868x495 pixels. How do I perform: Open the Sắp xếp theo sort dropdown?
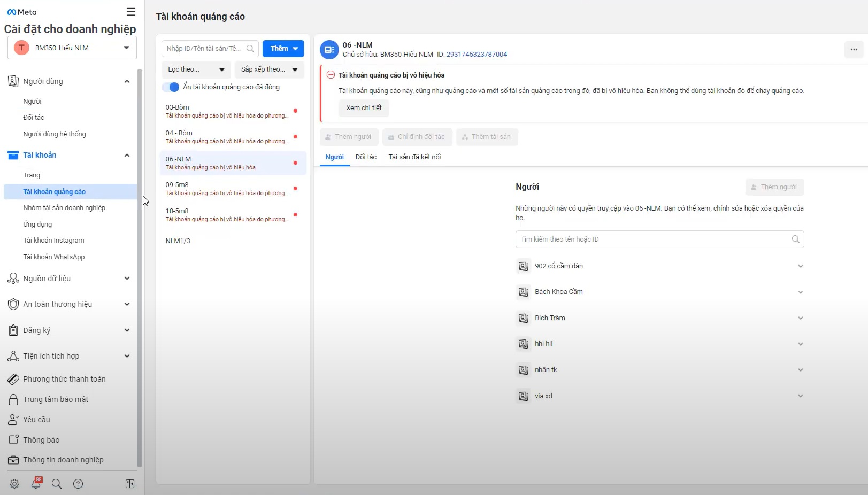coord(269,69)
